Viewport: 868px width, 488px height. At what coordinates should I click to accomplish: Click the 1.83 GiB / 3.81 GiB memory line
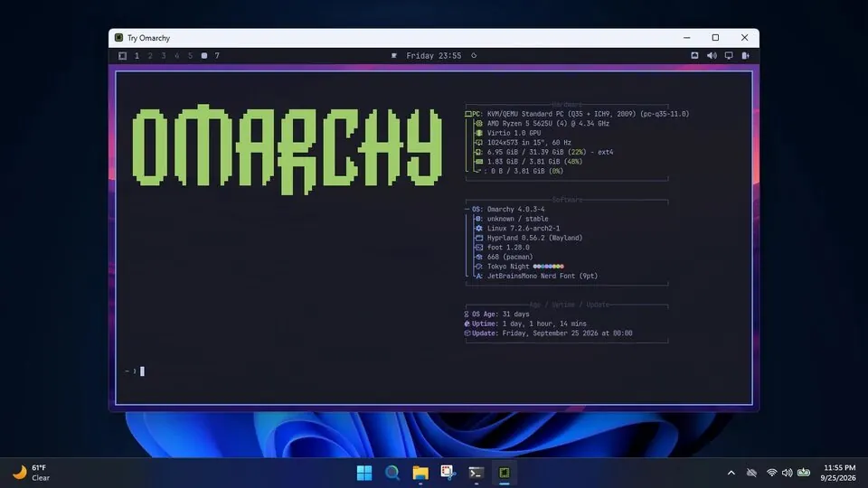(x=529, y=162)
